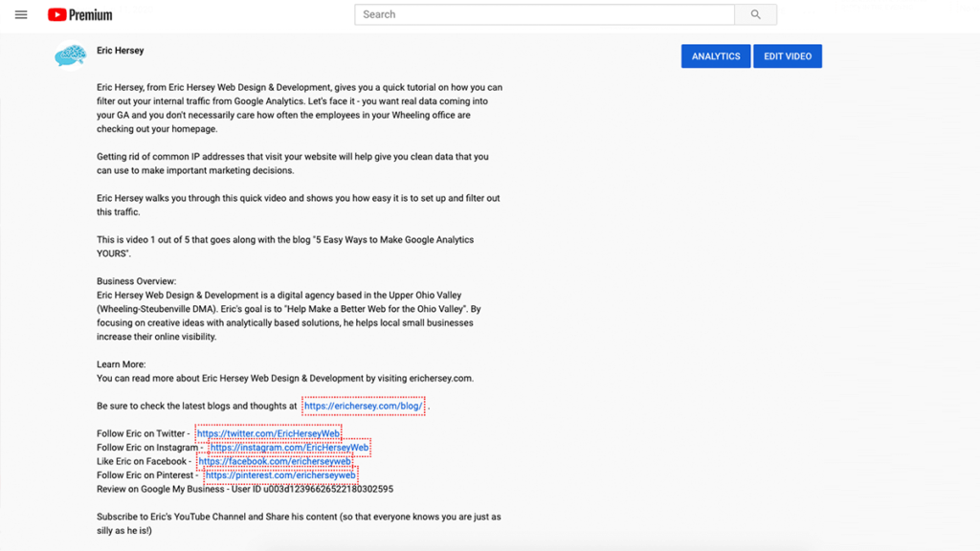Click the "Getting rid of common IP addresses" paragraph
The width and height of the screenshot is (980, 551).
(x=292, y=157)
